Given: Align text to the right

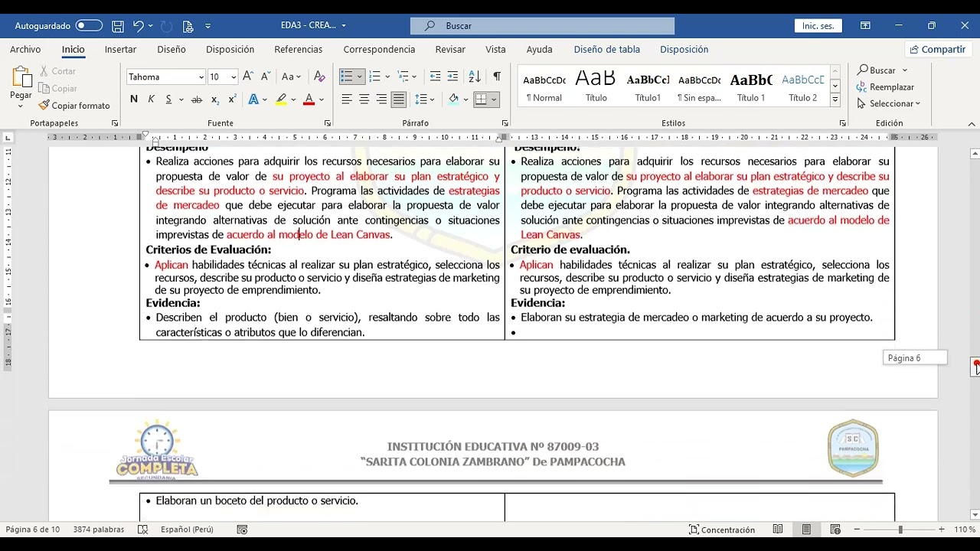Looking at the screenshot, I should pyautogui.click(x=381, y=99).
